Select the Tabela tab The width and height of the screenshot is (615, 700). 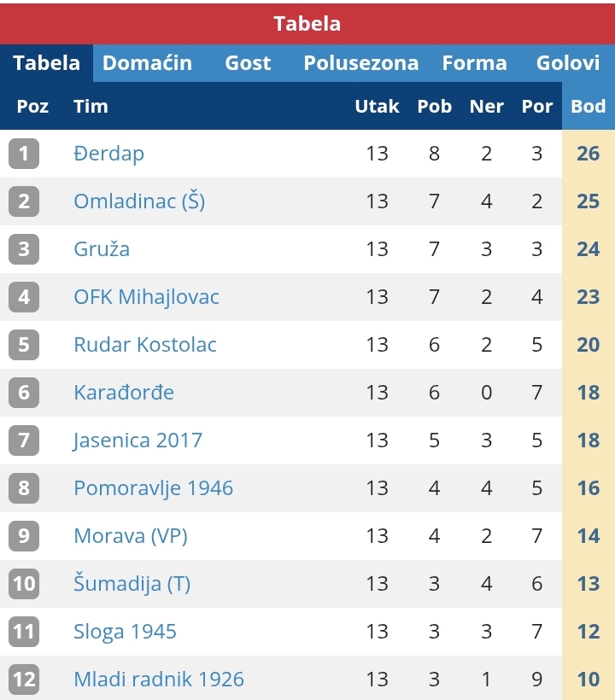point(47,63)
